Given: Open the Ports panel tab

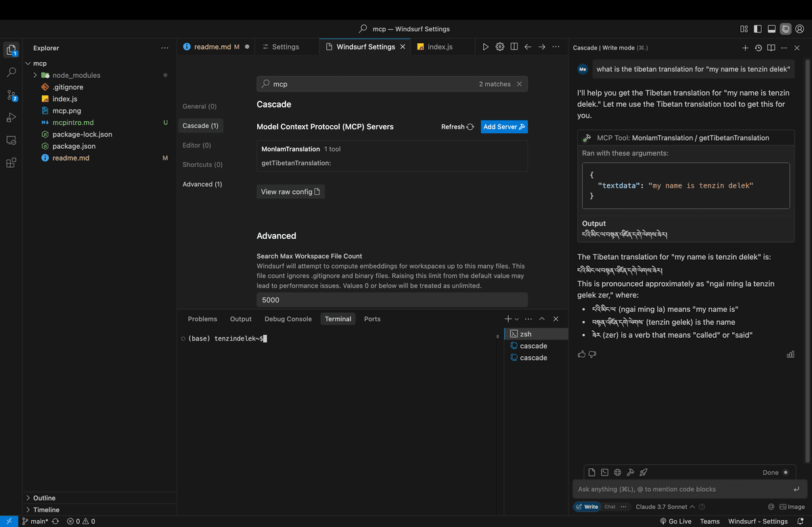Looking at the screenshot, I should pos(372,319).
